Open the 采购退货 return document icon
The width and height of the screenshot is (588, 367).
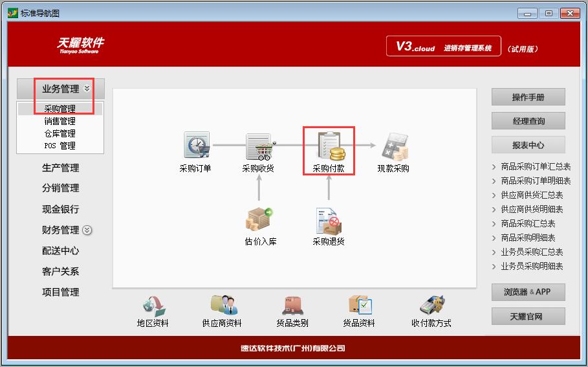(329, 221)
